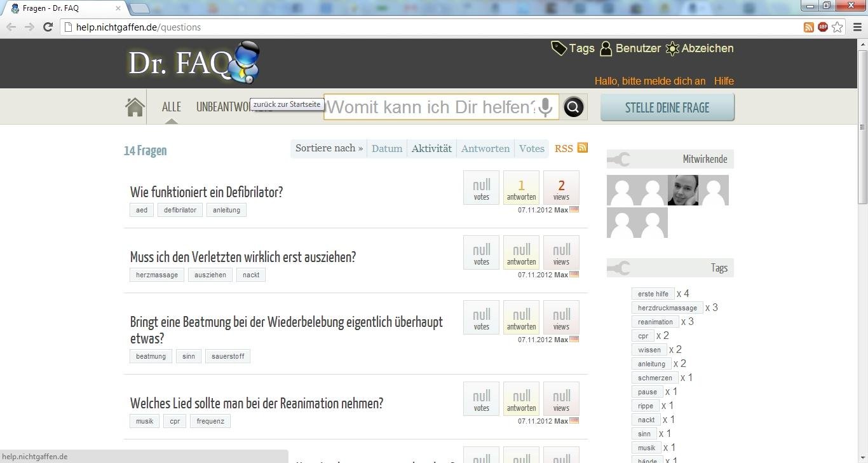This screenshot has height=463, width=868.
Task: Click a contributor avatar under Mitwirkende
Action: 682,190
